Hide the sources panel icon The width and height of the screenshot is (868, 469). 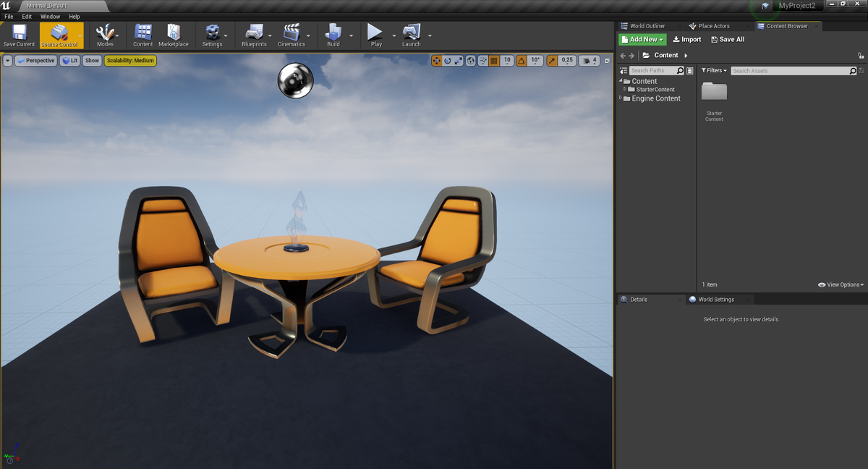[x=624, y=71]
